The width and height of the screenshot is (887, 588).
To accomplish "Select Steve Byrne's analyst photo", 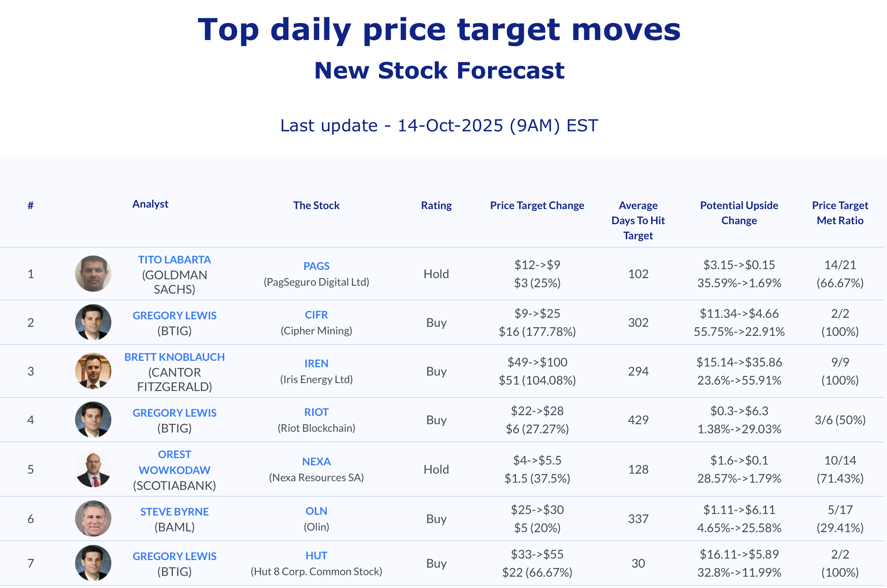I will point(93,519).
